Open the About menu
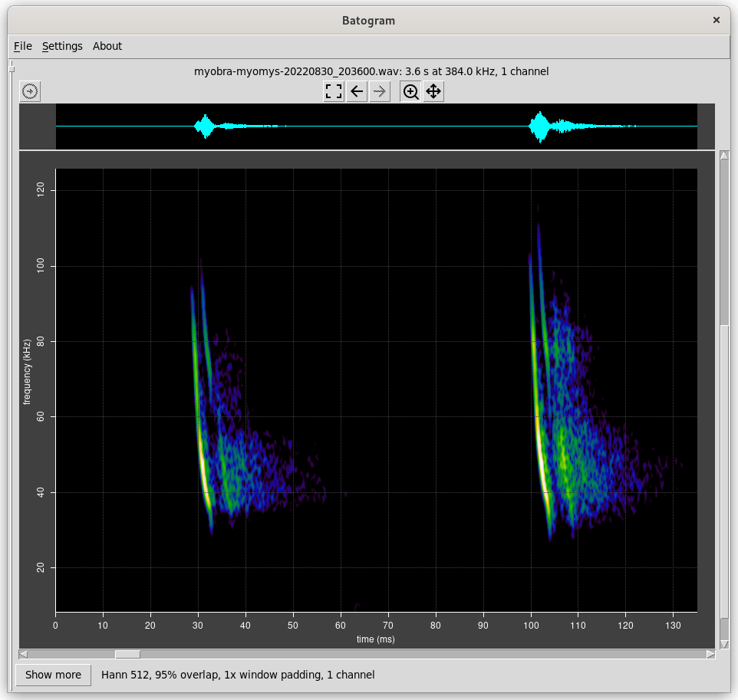Viewport: 738px width, 700px height. click(x=107, y=46)
